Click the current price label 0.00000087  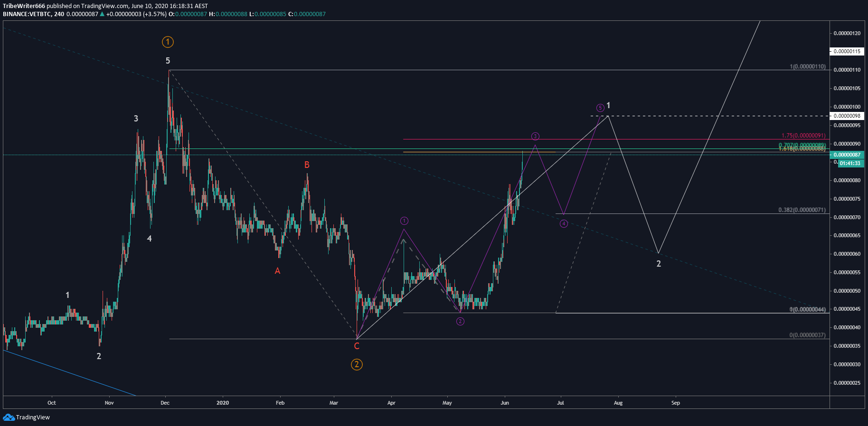click(847, 155)
